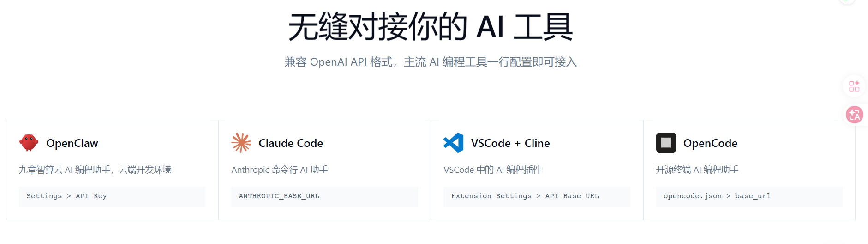Viewport: 868px width, 244px height.
Task: Open the VSCode + Cline card title
Action: 510,143
